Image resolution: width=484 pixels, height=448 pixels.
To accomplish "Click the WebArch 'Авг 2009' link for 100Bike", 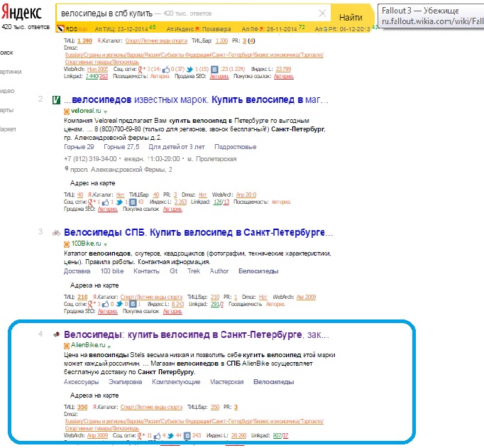I will pyautogui.click(x=306, y=297).
